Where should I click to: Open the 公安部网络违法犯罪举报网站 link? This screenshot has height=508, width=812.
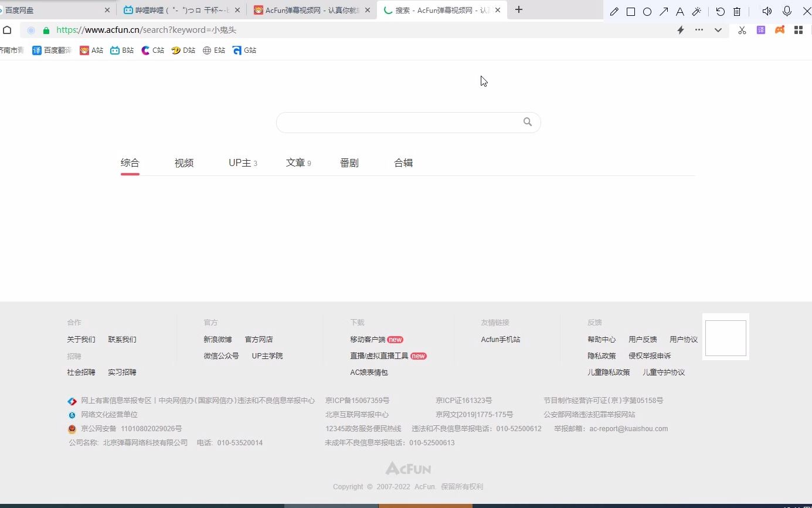coord(589,415)
